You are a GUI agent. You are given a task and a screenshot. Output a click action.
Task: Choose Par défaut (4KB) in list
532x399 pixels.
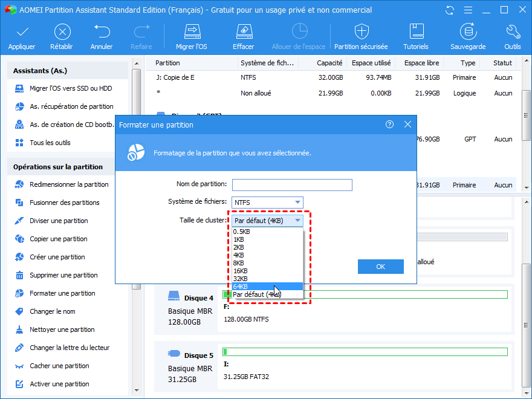[267, 294]
